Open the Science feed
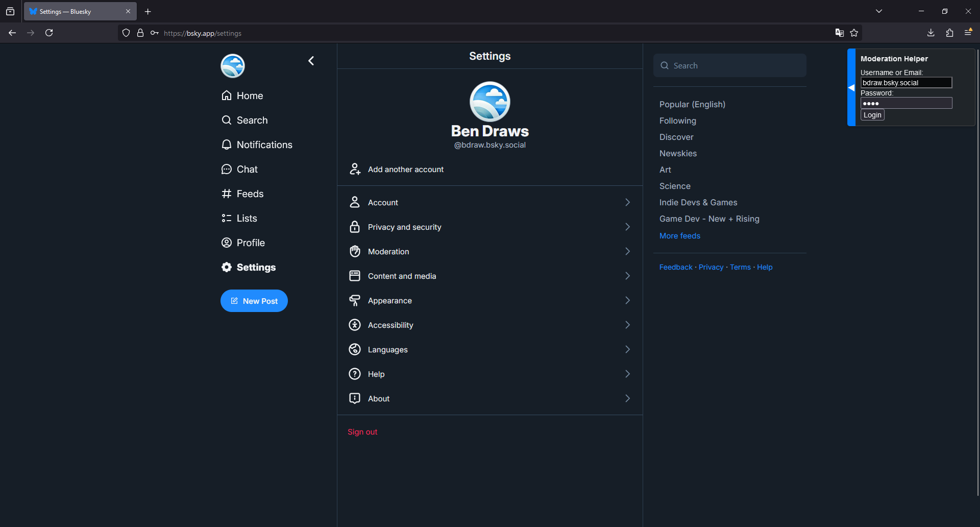Viewport: 980px width, 527px height. pyautogui.click(x=675, y=186)
